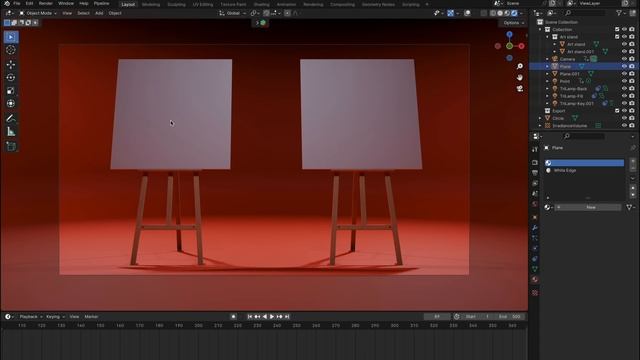Image resolution: width=640 pixels, height=360 pixels.
Task: Expand the Art stand.001 tree row
Action: (554, 51)
